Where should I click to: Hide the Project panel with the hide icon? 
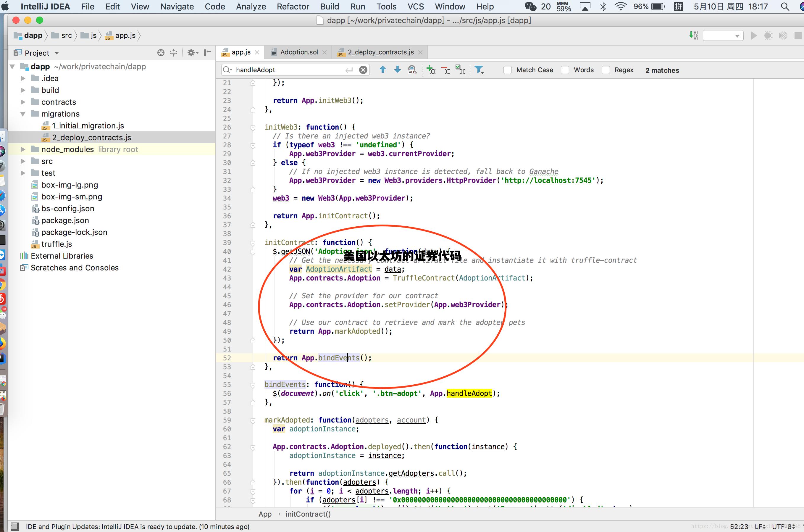(208, 53)
